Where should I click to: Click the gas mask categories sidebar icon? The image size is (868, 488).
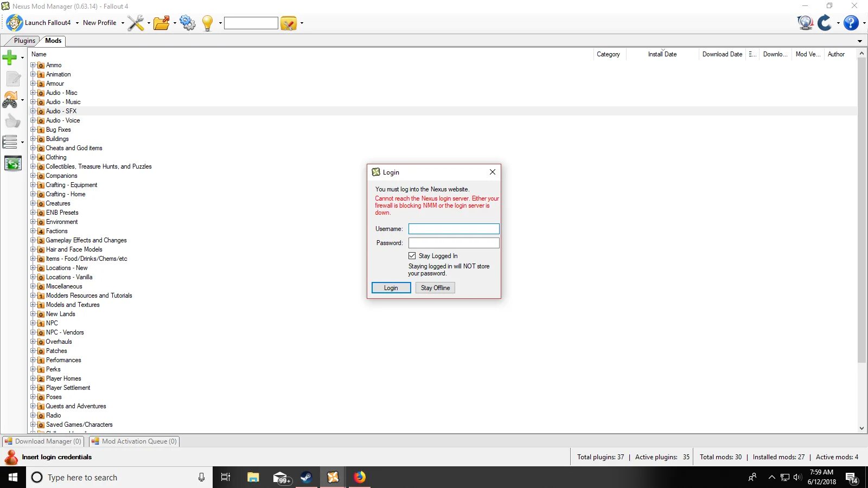pyautogui.click(x=10, y=100)
